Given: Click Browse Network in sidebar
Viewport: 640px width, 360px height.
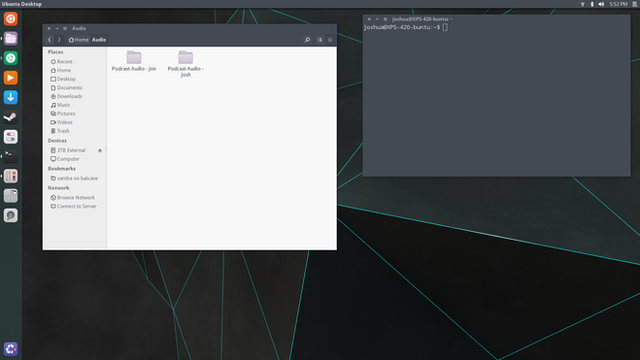Looking at the screenshot, I should [74, 198].
